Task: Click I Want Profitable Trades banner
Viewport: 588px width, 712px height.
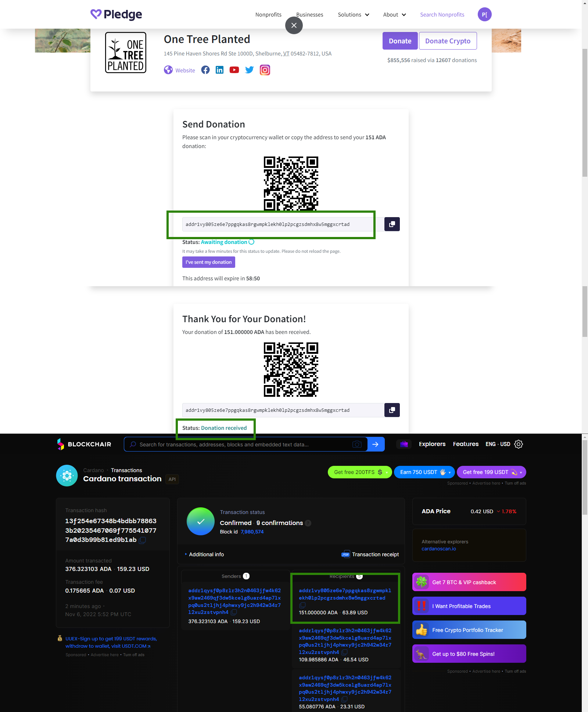Action: pyautogui.click(x=469, y=606)
